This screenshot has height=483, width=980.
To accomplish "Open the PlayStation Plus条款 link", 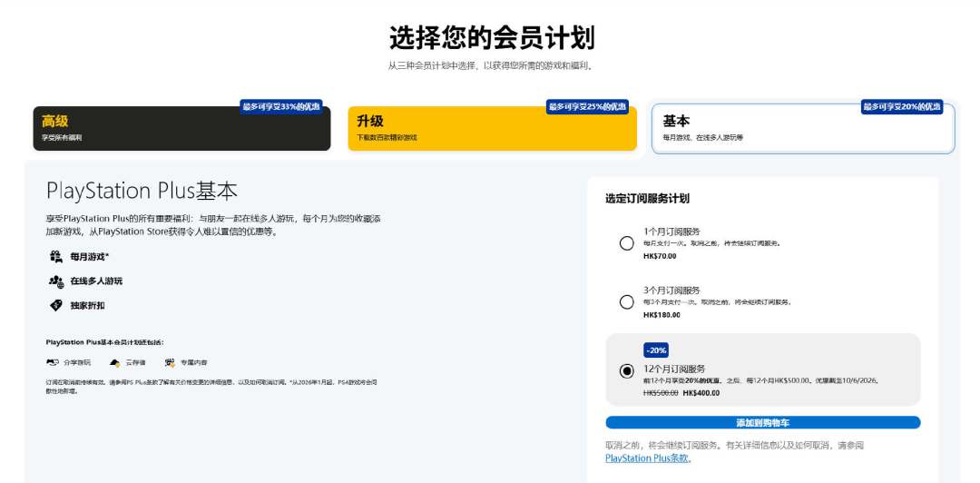I will click(648, 458).
